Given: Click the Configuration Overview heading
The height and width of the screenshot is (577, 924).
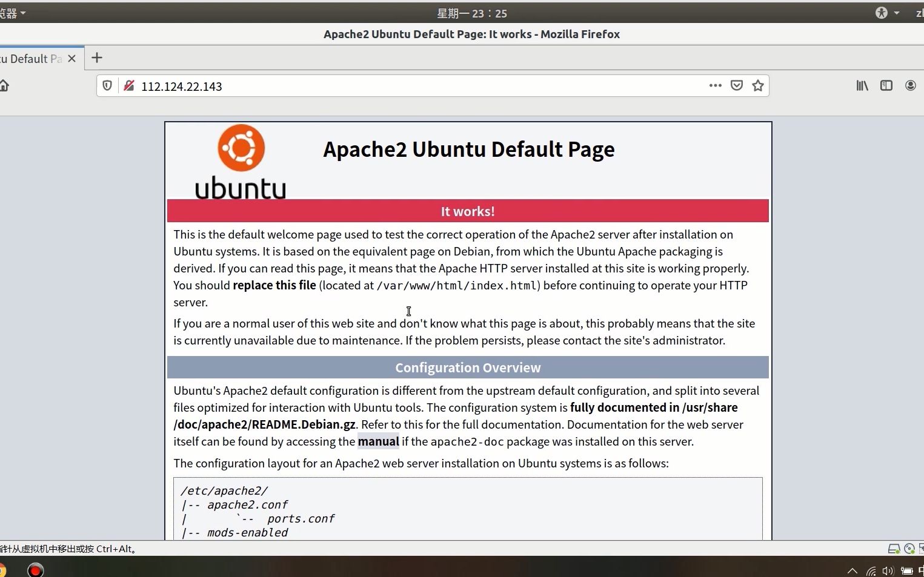Looking at the screenshot, I should 468,368.
